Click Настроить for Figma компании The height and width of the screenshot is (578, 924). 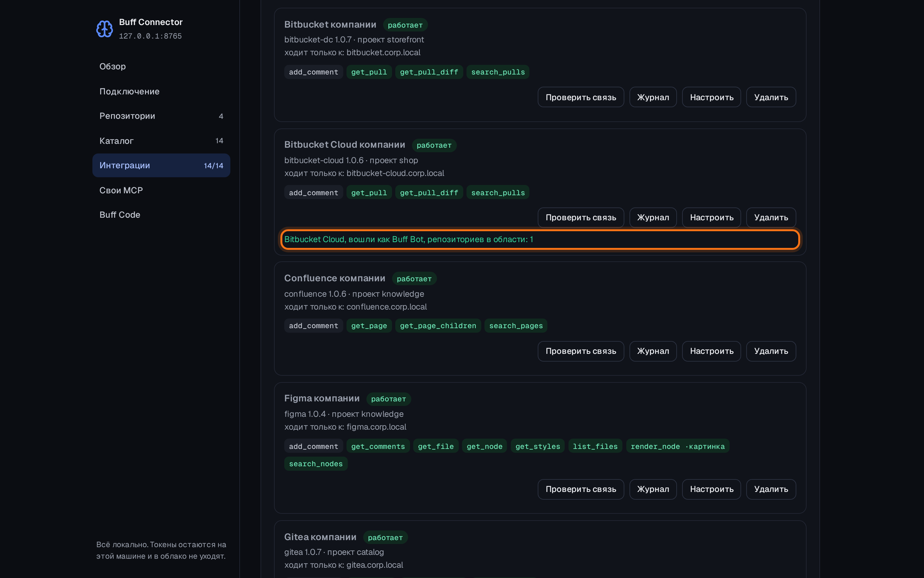(x=711, y=489)
